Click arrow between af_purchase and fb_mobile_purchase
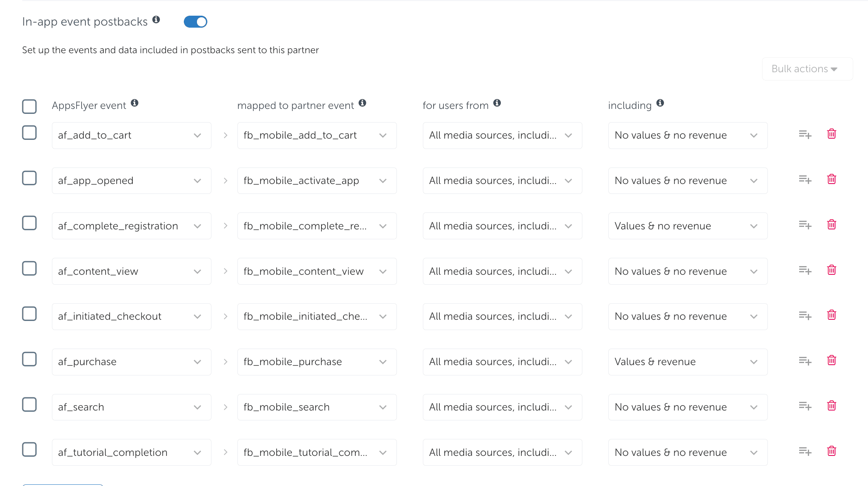This screenshot has width=868, height=486. click(x=225, y=362)
